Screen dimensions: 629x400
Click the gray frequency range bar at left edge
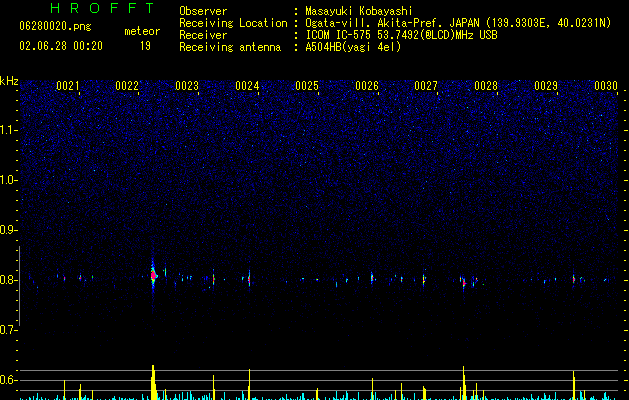point(20,286)
